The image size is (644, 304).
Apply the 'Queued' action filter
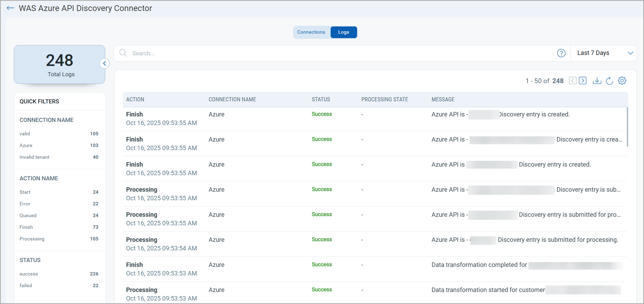[28, 215]
